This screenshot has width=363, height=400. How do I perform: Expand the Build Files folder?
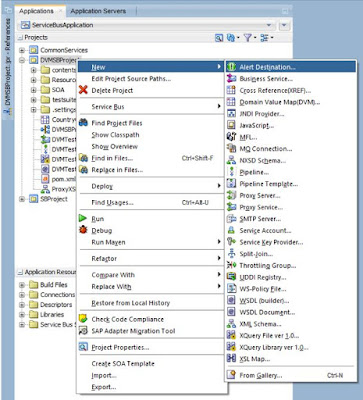click(22, 285)
